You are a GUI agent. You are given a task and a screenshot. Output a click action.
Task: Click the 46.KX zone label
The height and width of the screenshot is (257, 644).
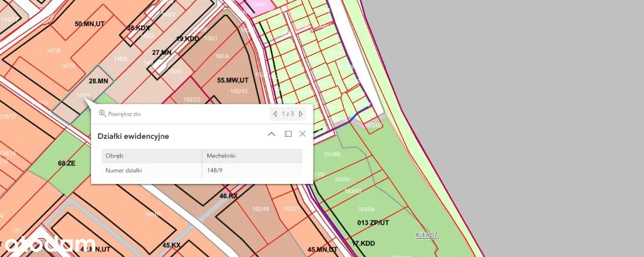228,196
